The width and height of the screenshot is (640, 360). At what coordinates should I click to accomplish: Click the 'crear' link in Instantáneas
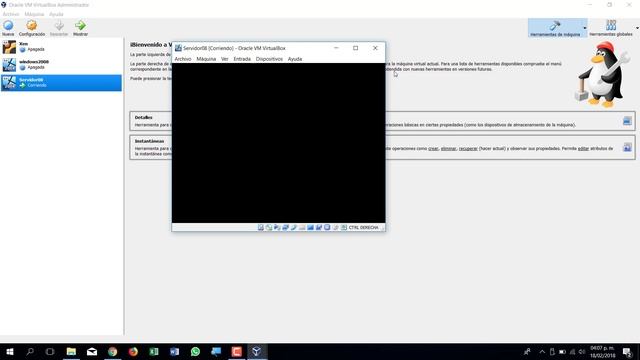433,149
